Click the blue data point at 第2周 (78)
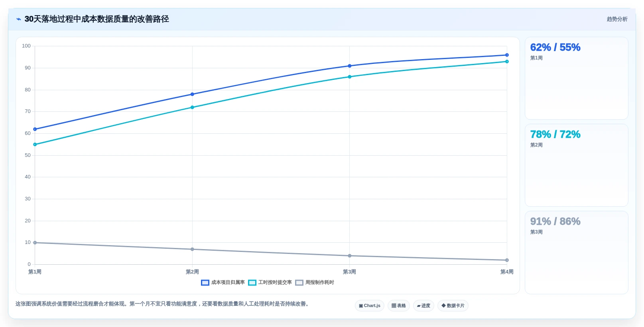This screenshot has width=644, height=327. [192, 94]
